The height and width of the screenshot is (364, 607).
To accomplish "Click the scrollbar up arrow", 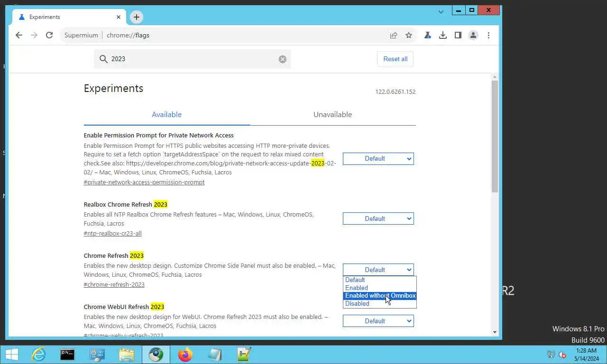I will click(495, 77).
